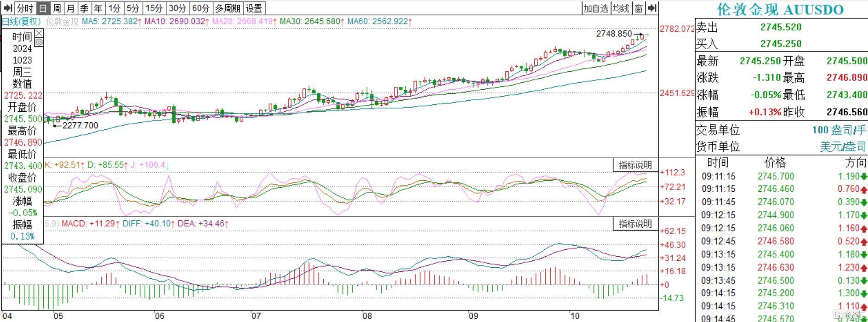
Task: Switch chart to 5分 timeframe
Action: (x=132, y=8)
